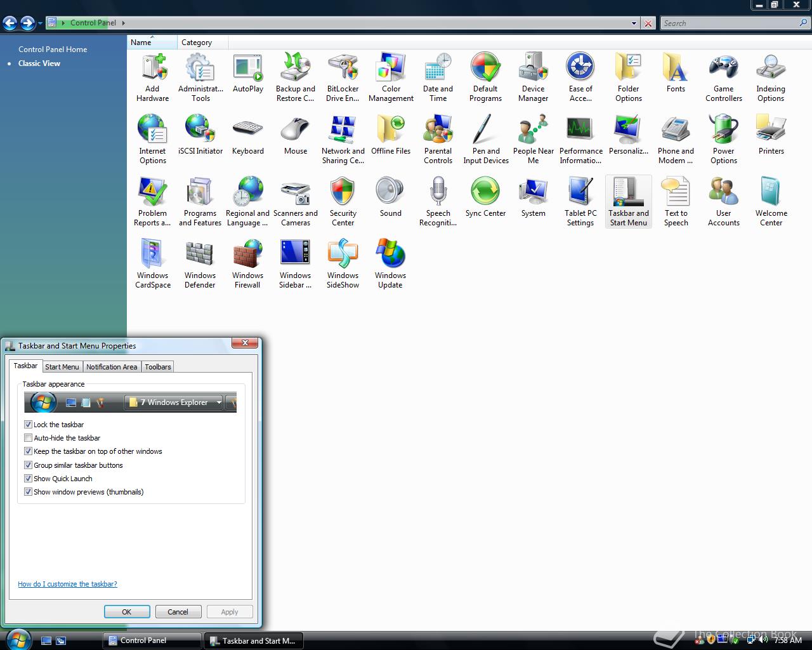The image size is (812, 650).
Task: Open Parental Controls icon
Action: coord(438,140)
